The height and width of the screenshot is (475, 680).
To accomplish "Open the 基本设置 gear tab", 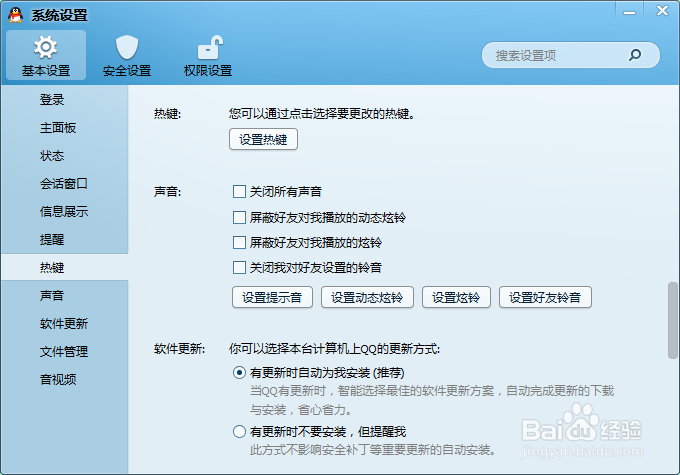I will 46,56.
